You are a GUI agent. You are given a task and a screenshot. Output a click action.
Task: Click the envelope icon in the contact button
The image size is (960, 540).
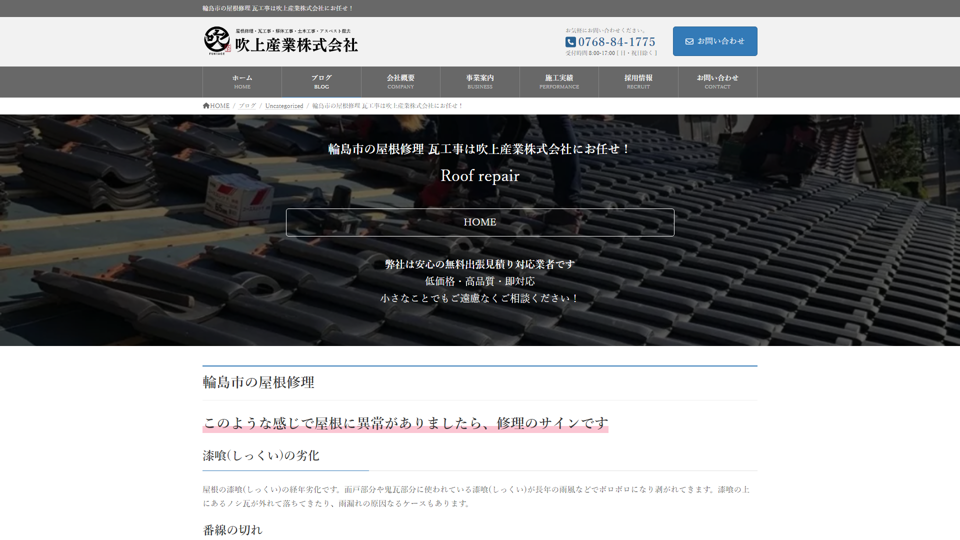click(689, 41)
